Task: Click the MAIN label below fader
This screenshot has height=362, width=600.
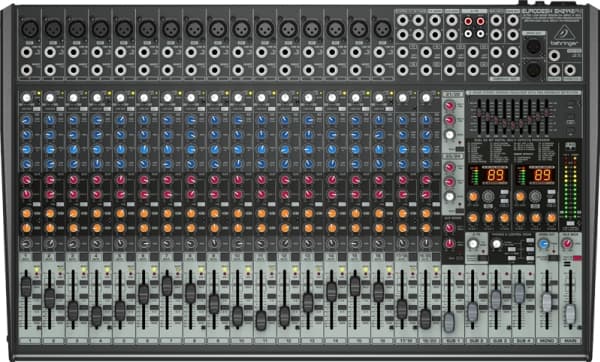Action: pos(571,340)
